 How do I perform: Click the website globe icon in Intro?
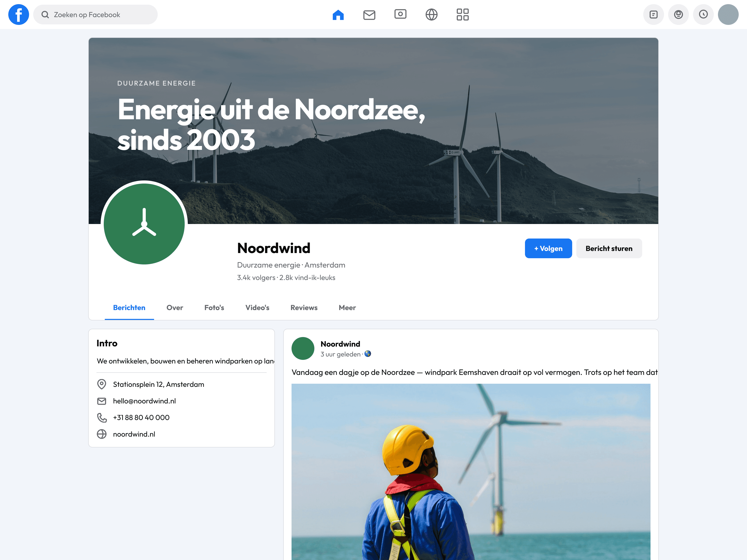[102, 434]
